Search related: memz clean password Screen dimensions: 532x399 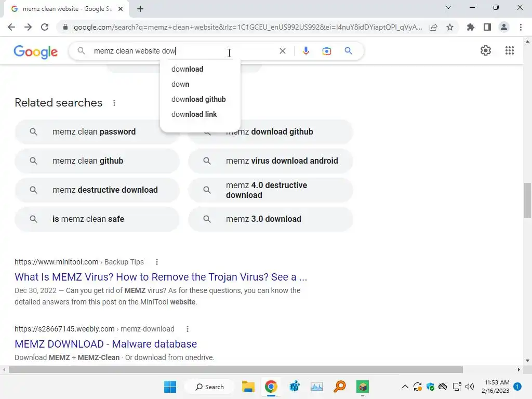pyautogui.click(x=97, y=131)
